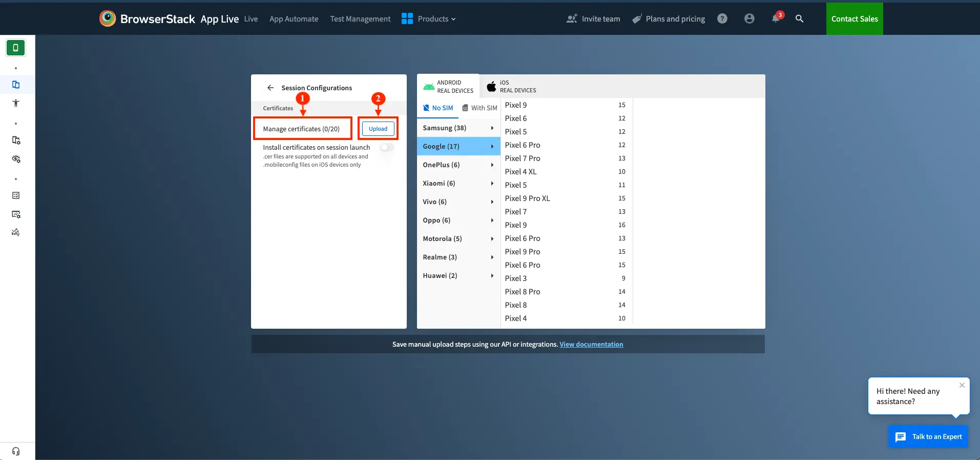Select the No SIM filter
This screenshot has height=460, width=980.
(x=438, y=108)
